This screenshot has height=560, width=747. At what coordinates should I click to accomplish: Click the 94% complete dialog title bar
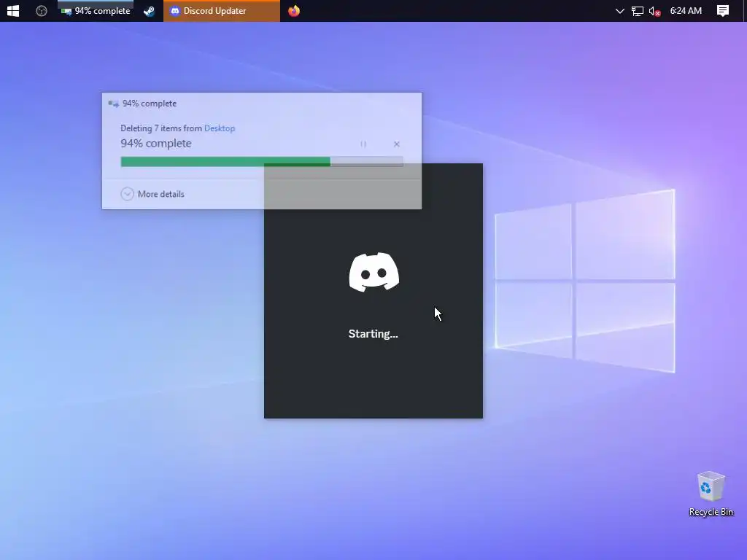tap(262, 104)
